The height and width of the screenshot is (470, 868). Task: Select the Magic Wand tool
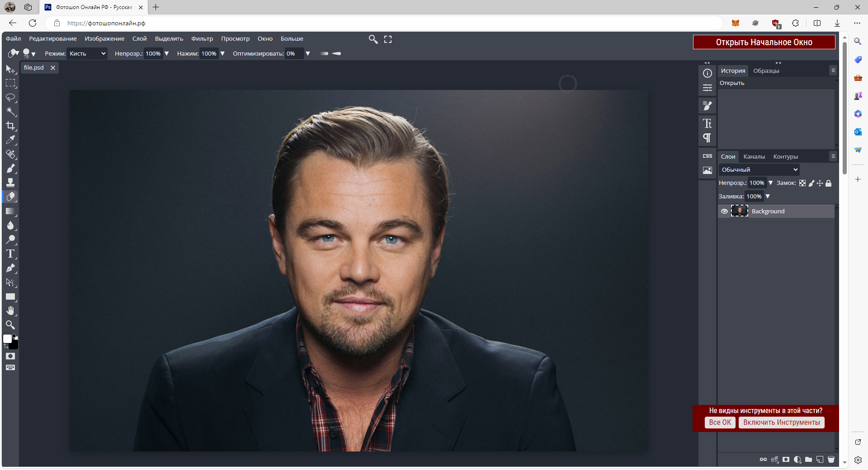[11, 112]
